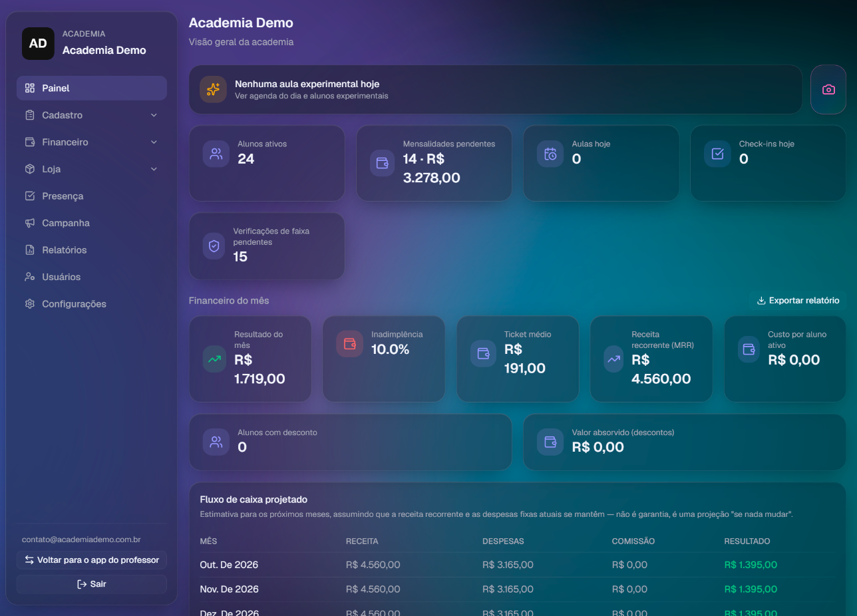Click the Valor absorvido wallet icon
The width and height of the screenshot is (857, 616).
[x=550, y=442]
